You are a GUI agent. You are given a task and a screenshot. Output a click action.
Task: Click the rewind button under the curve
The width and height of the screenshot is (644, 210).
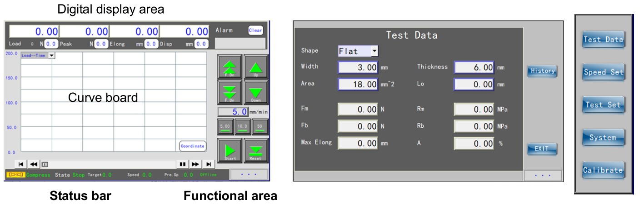pos(34,164)
